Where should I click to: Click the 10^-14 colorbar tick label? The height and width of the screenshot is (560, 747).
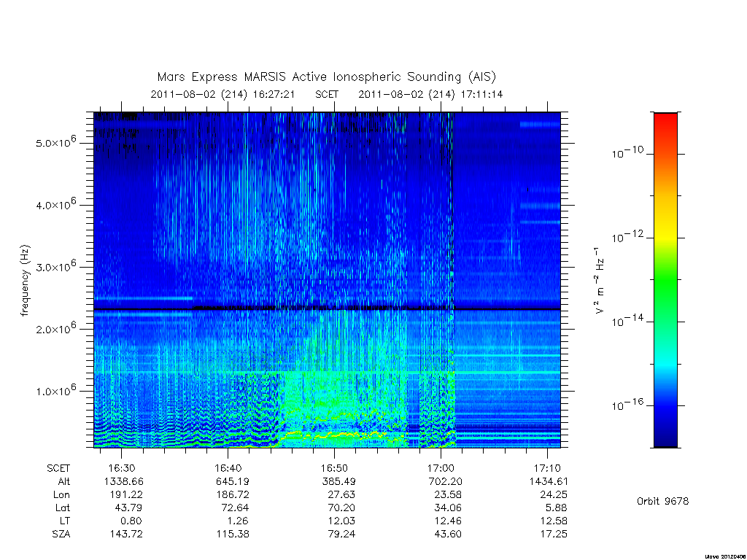[x=627, y=321]
